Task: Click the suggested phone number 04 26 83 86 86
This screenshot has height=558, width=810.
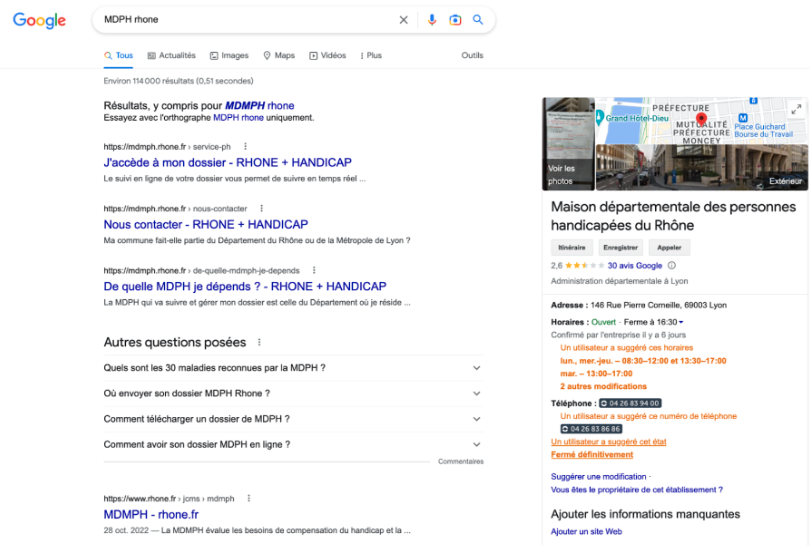Action: click(591, 429)
